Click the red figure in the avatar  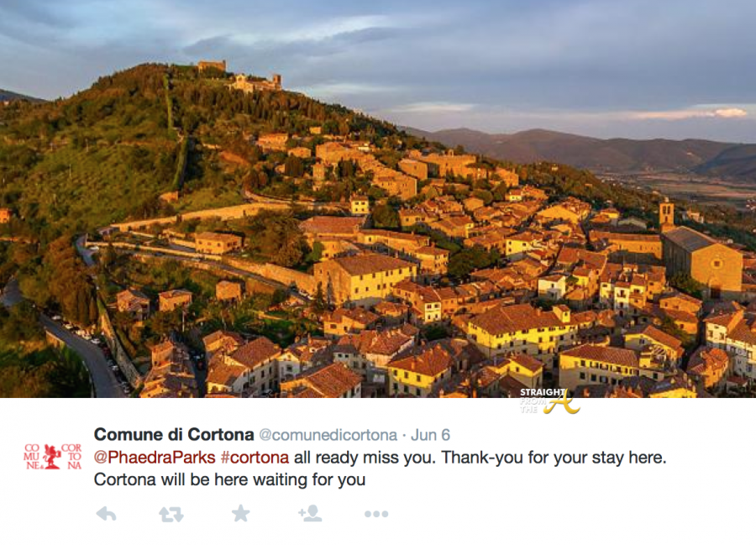(52, 456)
